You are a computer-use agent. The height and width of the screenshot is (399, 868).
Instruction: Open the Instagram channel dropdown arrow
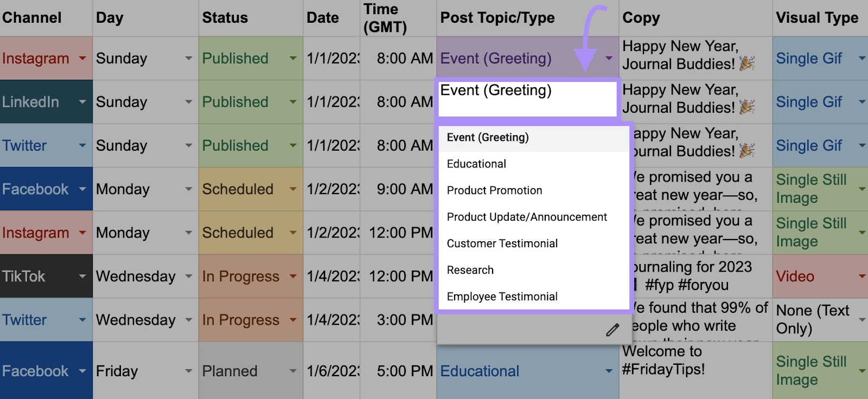pyautogui.click(x=82, y=58)
